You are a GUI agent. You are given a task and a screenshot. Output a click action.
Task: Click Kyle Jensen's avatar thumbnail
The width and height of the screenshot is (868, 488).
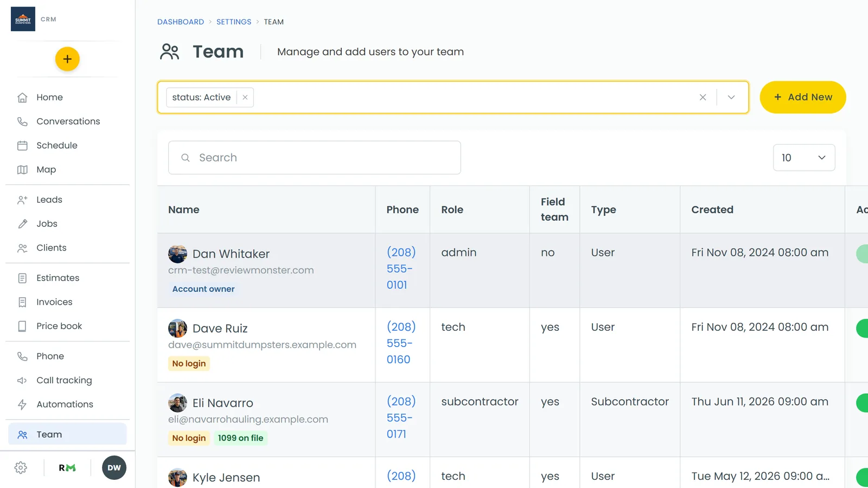coord(177,477)
